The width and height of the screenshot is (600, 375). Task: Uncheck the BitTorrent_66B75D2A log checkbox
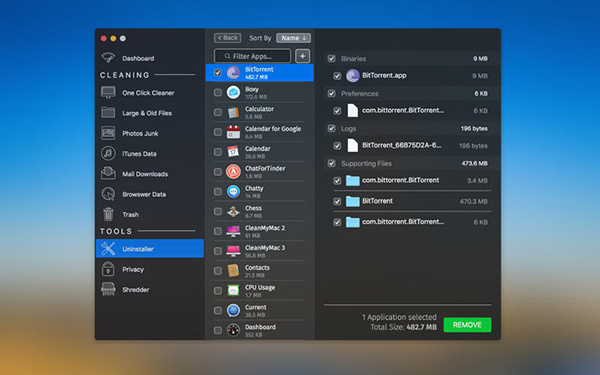(337, 145)
